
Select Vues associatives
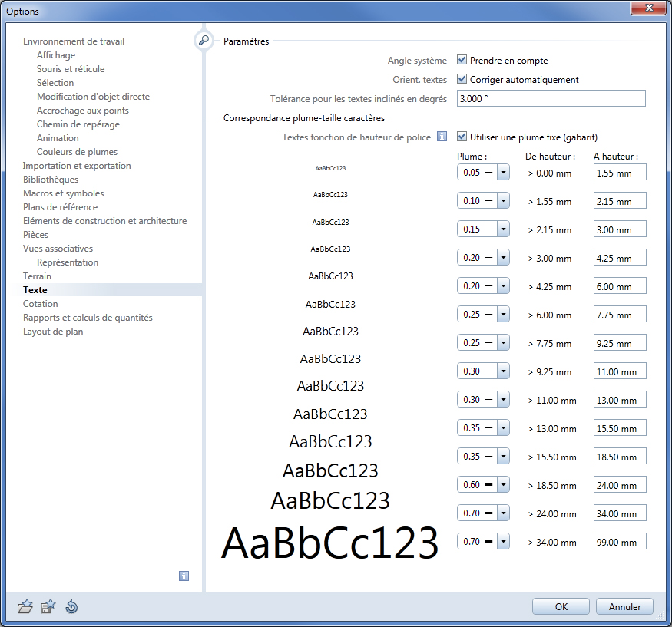coord(58,249)
